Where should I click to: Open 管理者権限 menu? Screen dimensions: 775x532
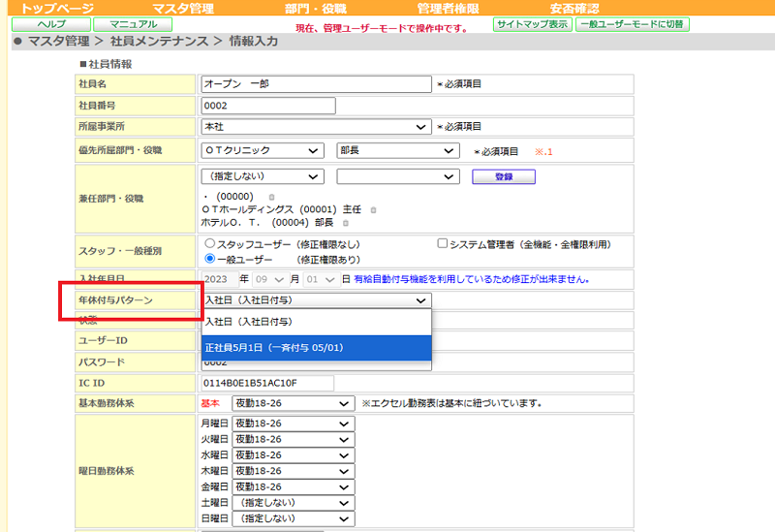pyautogui.click(x=448, y=9)
